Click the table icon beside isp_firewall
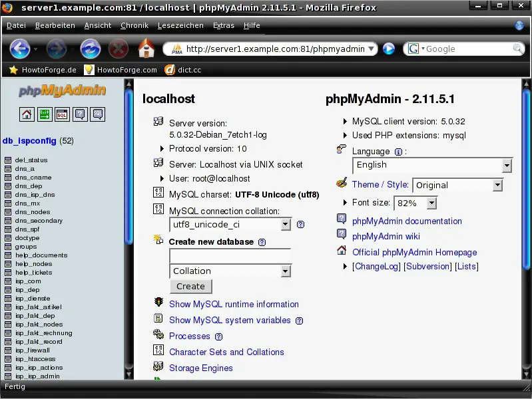Screen dimensions: 532x399 (8, 350)
